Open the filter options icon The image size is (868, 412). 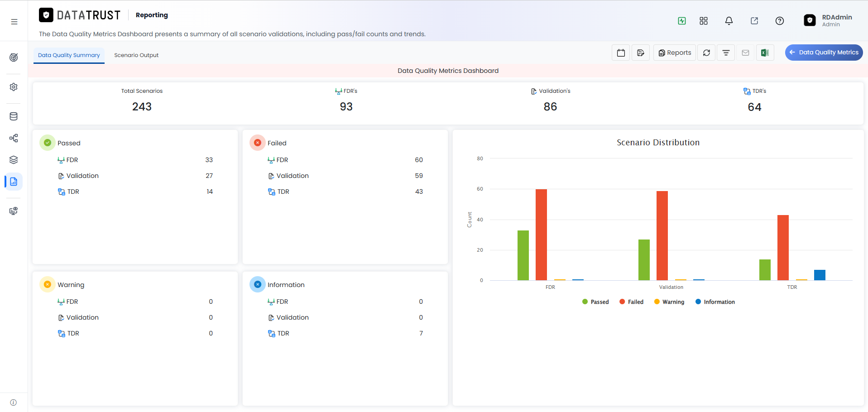click(x=726, y=53)
